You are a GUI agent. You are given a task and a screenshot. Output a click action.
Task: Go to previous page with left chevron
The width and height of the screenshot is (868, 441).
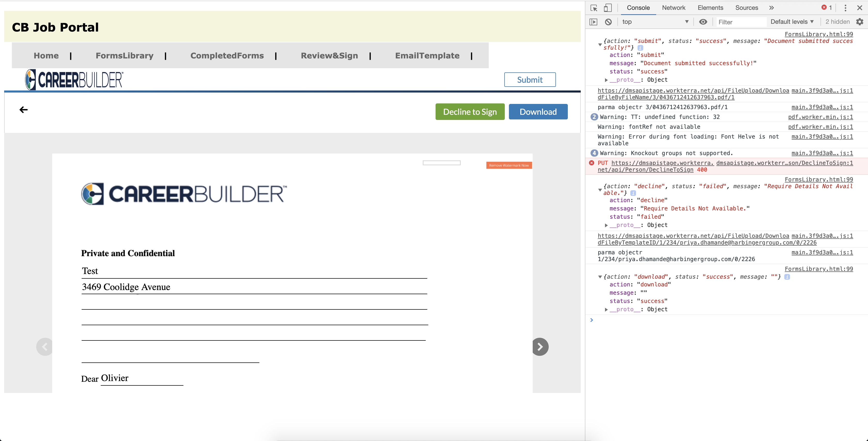point(44,347)
